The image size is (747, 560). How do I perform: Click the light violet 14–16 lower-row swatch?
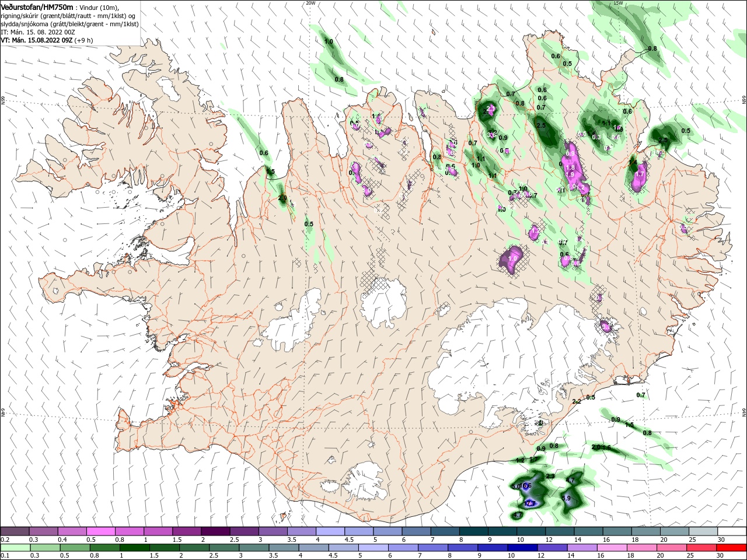582,548
